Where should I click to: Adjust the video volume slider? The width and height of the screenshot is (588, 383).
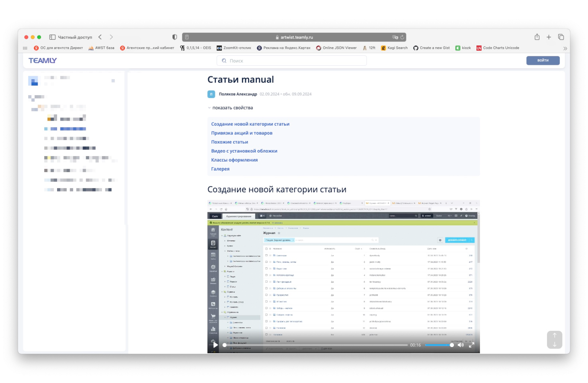point(439,345)
